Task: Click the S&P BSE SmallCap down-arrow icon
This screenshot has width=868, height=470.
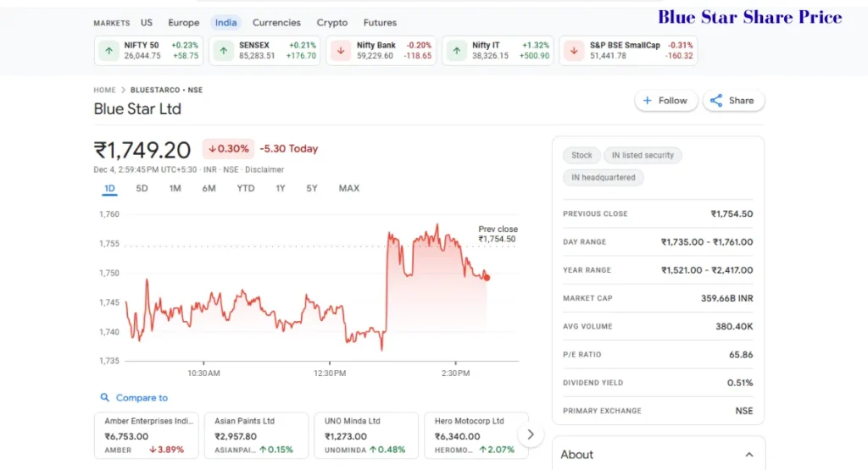Action: point(574,51)
